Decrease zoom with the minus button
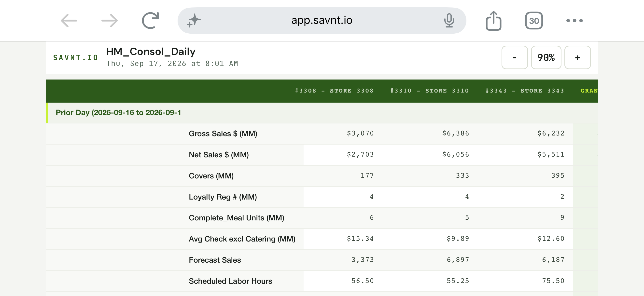 pyautogui.click(x=514, y=57)
